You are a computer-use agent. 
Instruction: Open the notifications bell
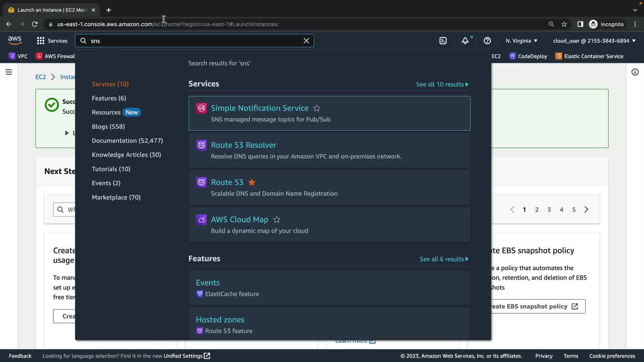click(465, 41)
